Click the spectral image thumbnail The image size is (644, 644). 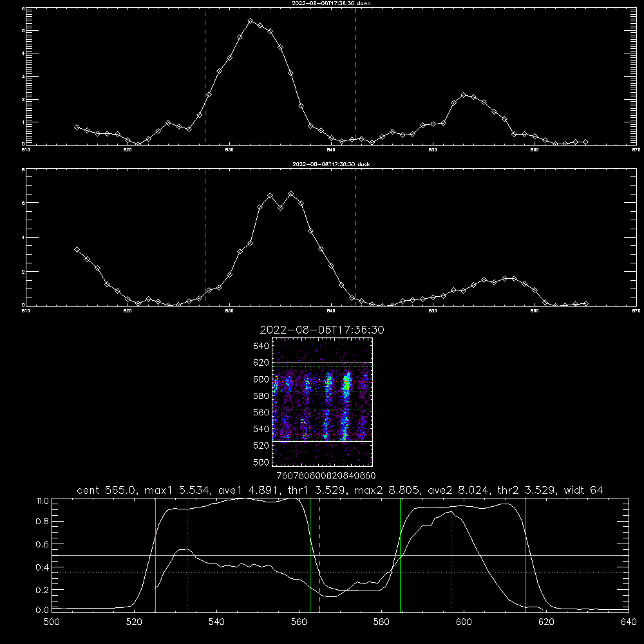coord(322,402)
